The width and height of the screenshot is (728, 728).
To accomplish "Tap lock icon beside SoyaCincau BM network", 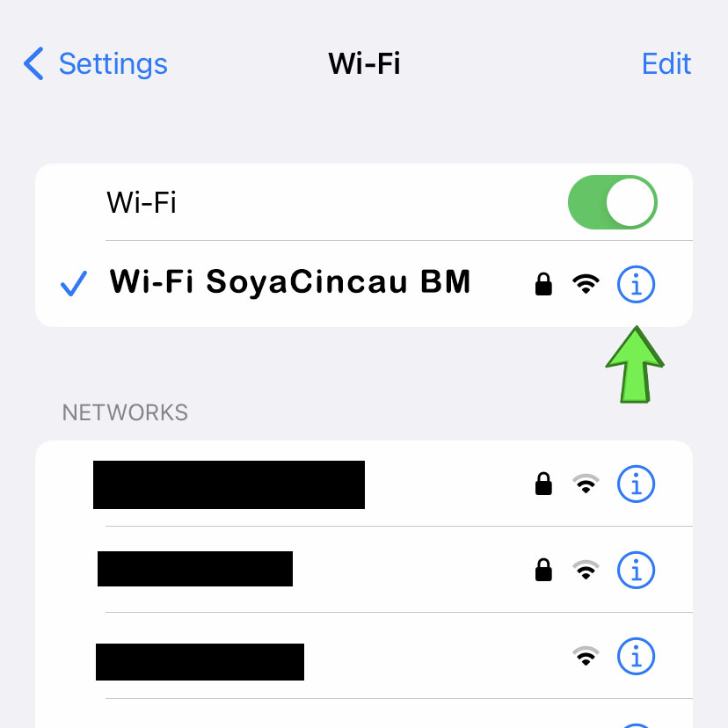I will [543, 284].
